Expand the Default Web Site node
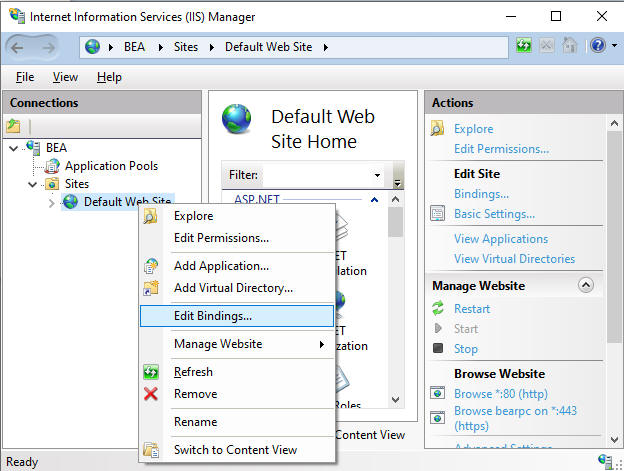Image resolution: width=624 pixels, height=471 pixels. [52, 203]
